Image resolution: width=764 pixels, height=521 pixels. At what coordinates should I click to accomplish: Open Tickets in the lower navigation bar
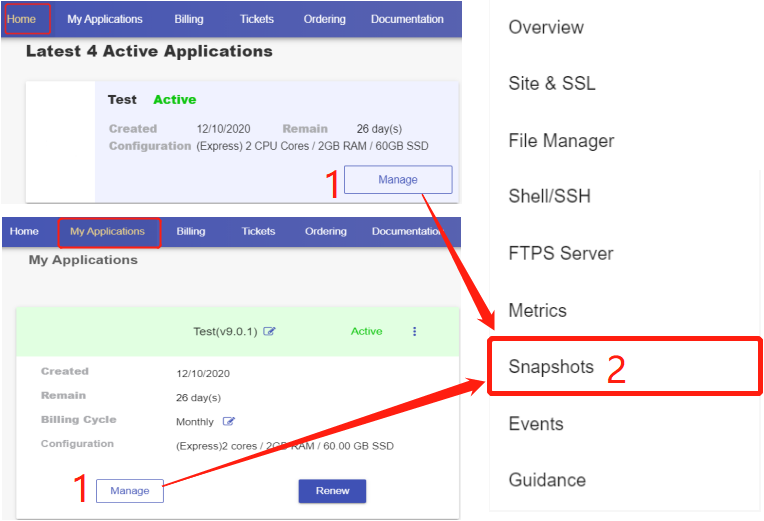258,232
